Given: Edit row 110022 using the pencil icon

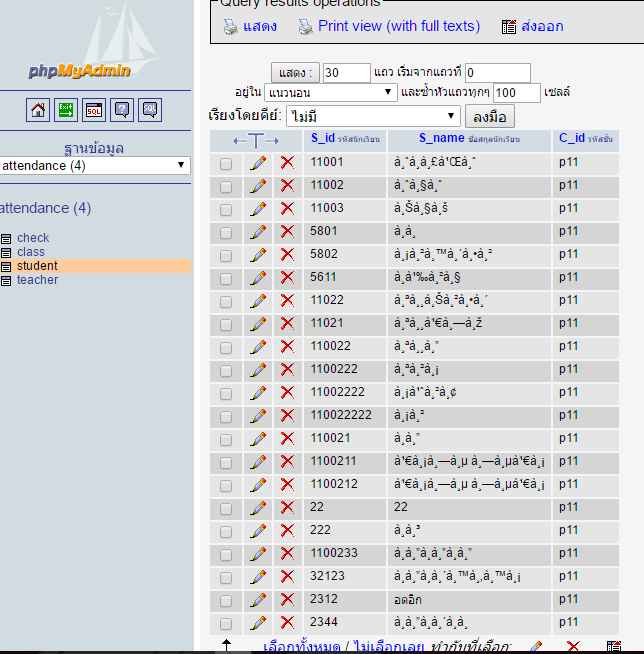Looking at the screenshot, I should point(258,347).
